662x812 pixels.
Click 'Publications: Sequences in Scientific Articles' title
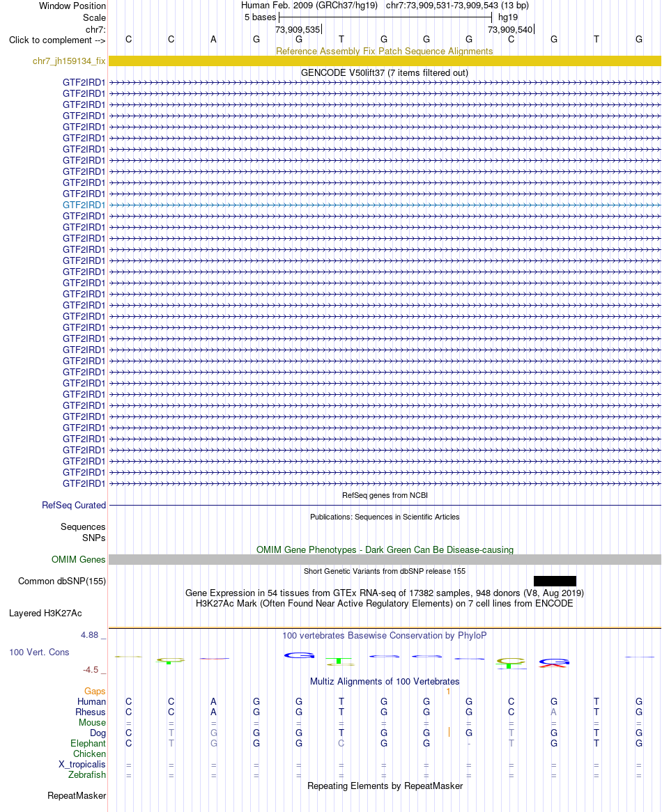pyautogui.click(x=385, y=517)
